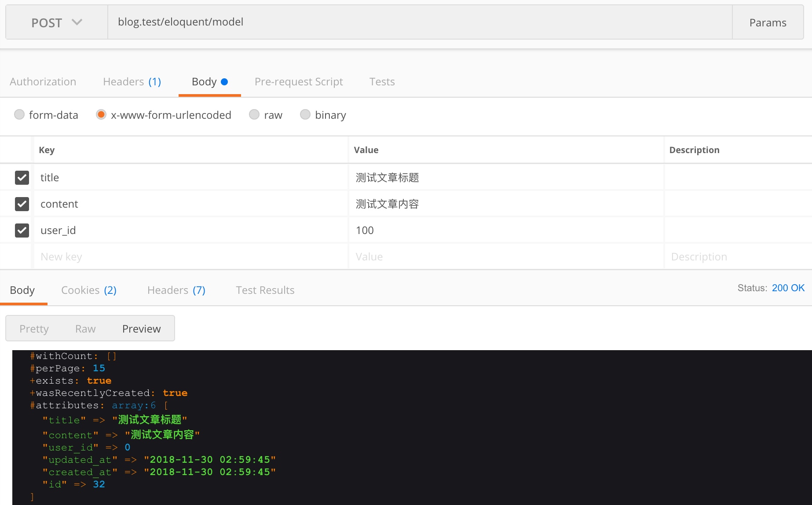Click the request URL field blog.test/eloquent/model

coord(420,22)
